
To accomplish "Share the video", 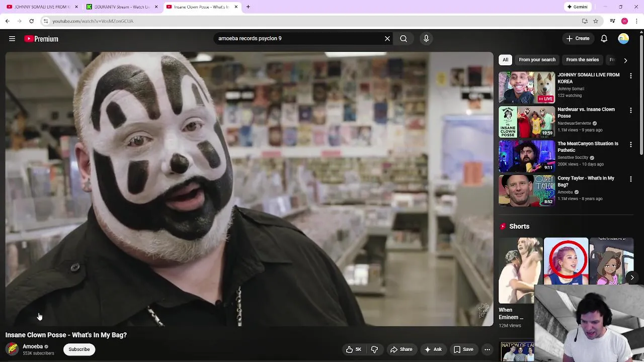I will coord(401,349).
